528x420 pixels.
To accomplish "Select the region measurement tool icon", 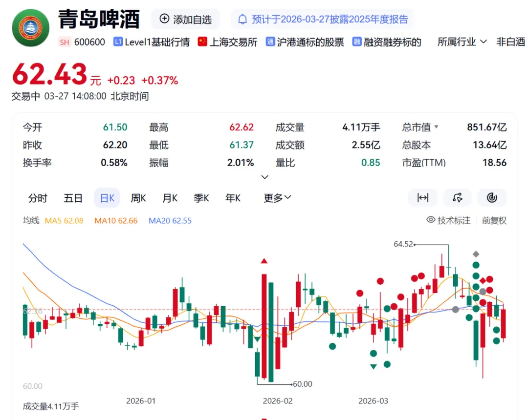I will click(422, 198).
